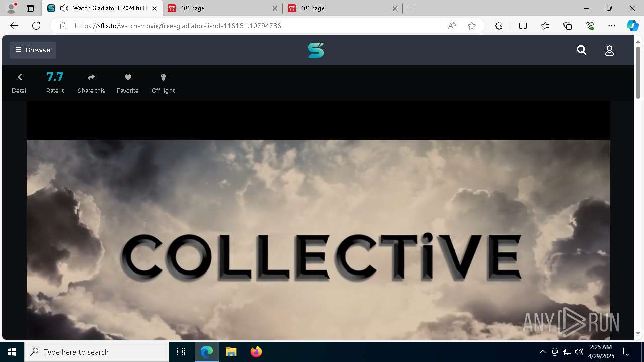This screenshot has height=362, width=644.
Task: Open site search magnifier icon
Action: [582, 50]
